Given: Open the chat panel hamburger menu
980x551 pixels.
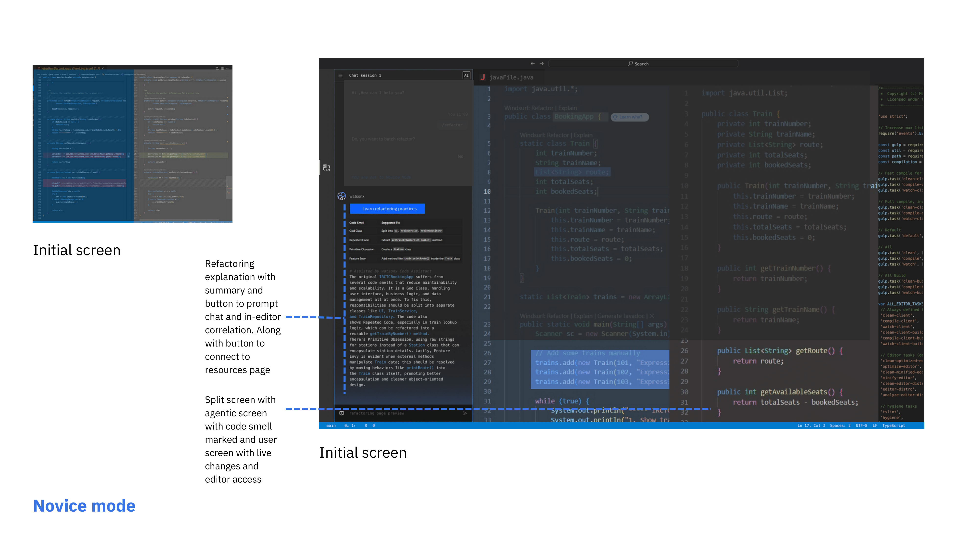Looking at the screenshot, I should (341, 75).
